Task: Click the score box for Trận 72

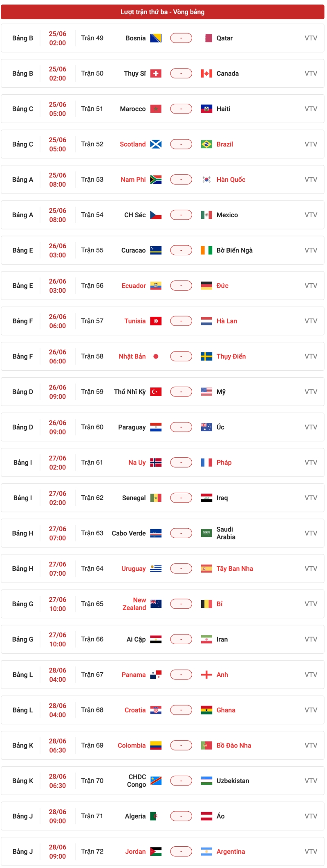Action: (181, 852)
